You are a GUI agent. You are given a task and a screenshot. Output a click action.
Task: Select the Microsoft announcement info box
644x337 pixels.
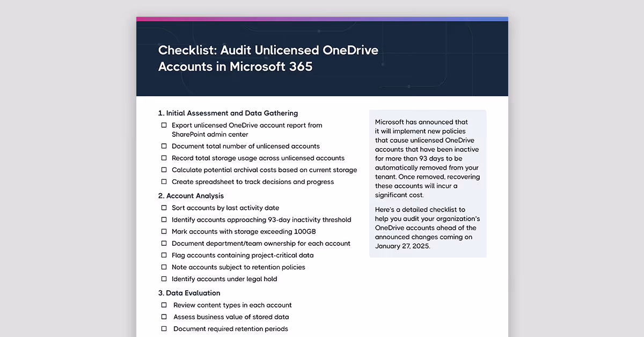[x=428, y=184]
